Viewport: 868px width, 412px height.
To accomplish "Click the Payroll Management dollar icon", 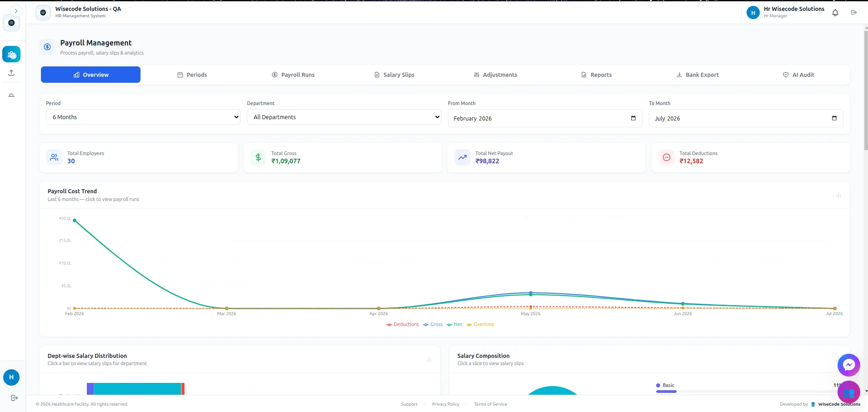I will pos(47,47).
